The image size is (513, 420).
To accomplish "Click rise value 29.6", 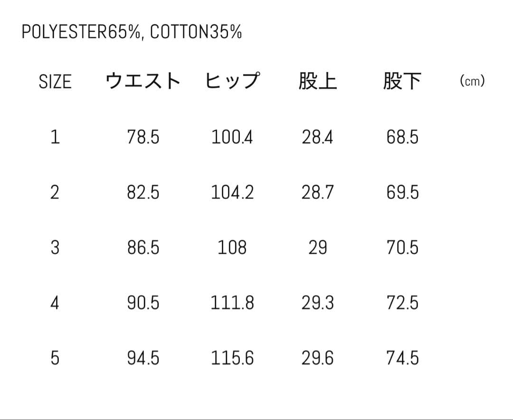I will click(x=317, y=358).
